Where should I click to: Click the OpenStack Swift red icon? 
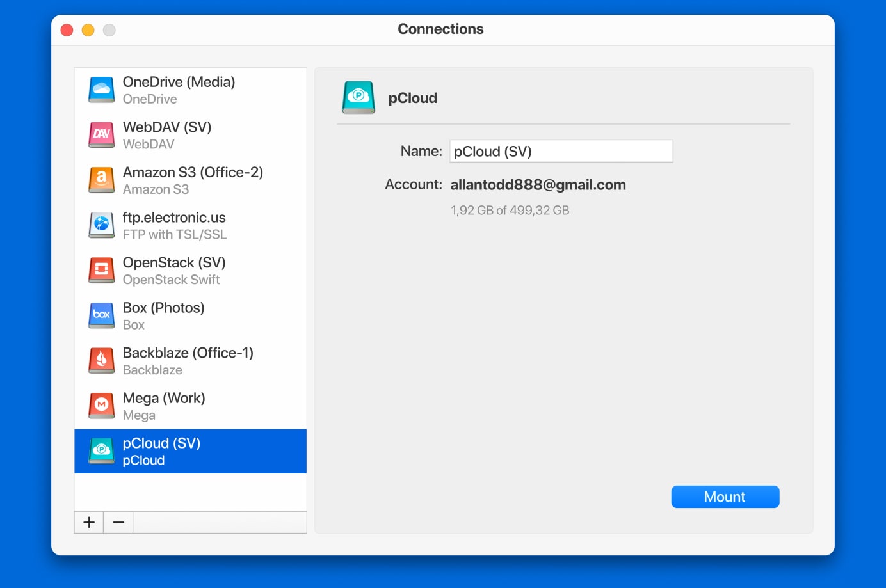101,271
